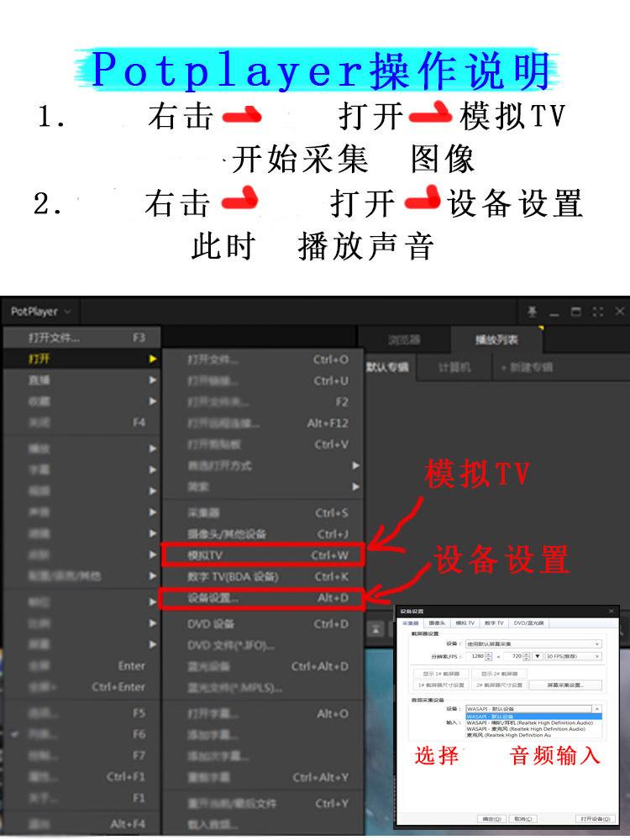The height and width of the screenshot is (840, 630).
Task: Click the + 新建专辑 tab
Action: (x=526, y=368)
